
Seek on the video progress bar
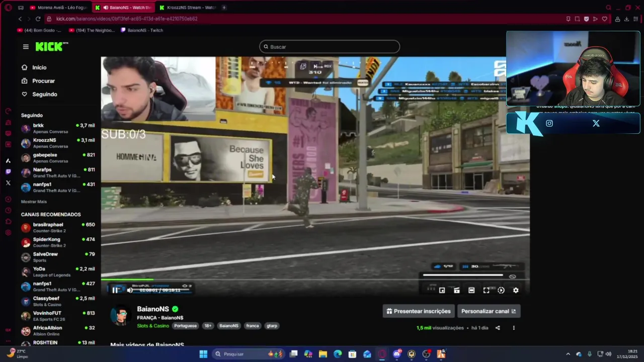click(x=315, y=279)
